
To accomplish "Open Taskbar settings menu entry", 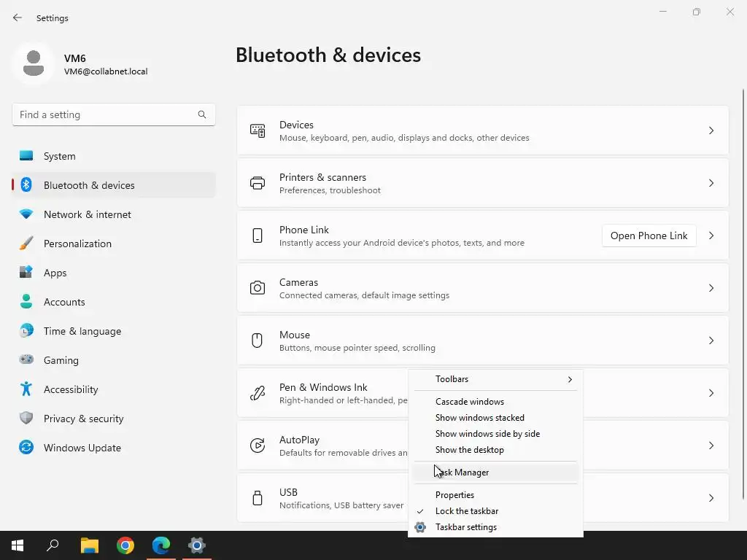I will 495,527.
